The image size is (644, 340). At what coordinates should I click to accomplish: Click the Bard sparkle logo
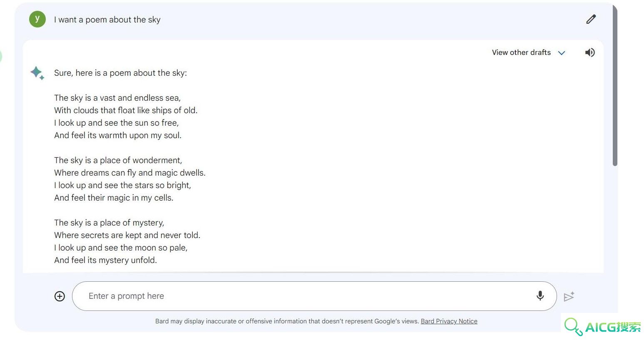tap(37, 73)
